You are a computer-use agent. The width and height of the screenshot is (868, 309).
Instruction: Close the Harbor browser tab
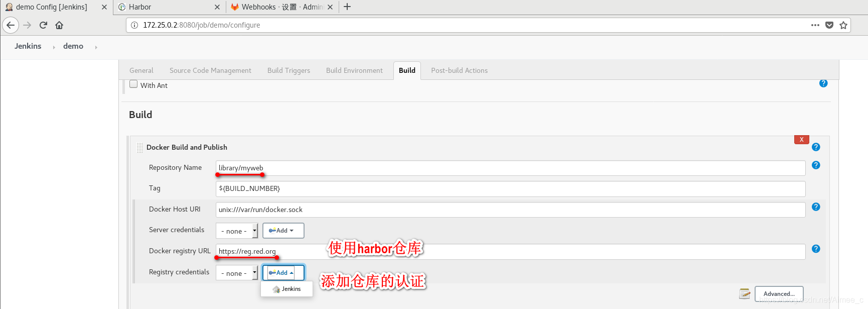coord(217,7)
